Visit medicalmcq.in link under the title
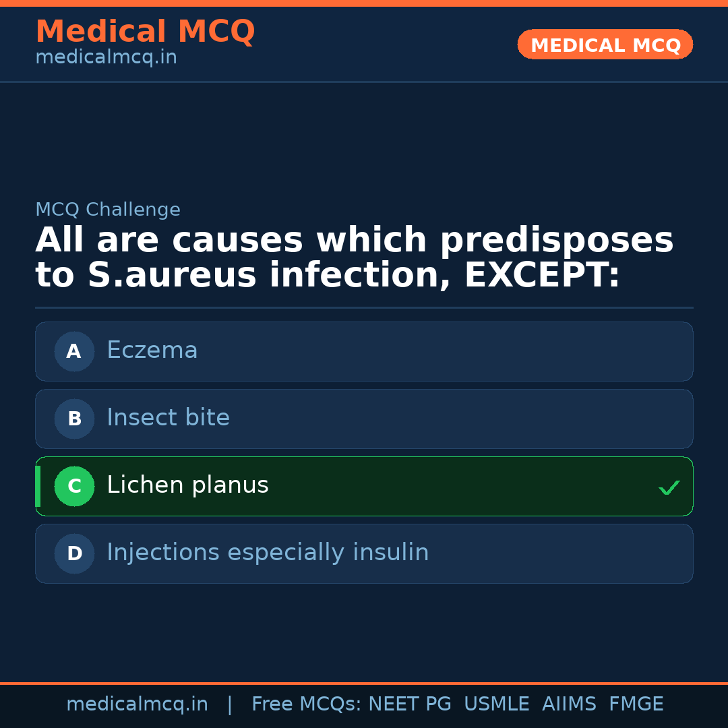This screenshot has height=728, width=728. 106,58
